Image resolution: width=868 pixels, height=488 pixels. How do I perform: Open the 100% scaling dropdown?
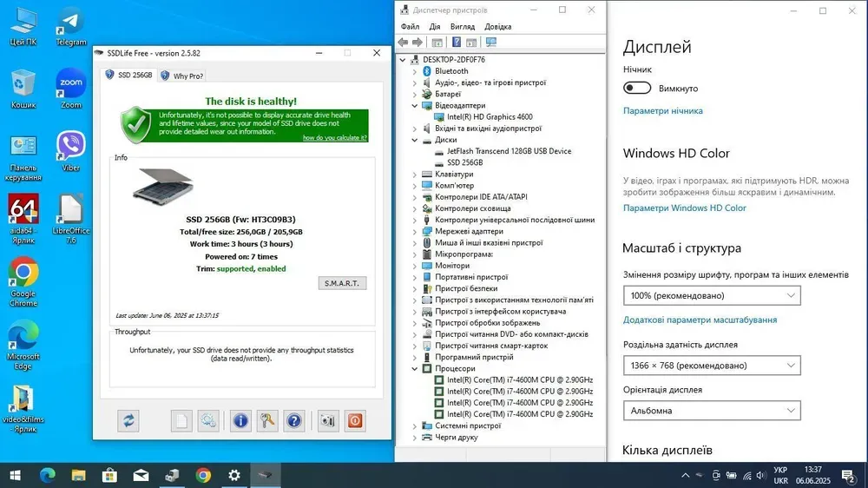coord(712,296)
